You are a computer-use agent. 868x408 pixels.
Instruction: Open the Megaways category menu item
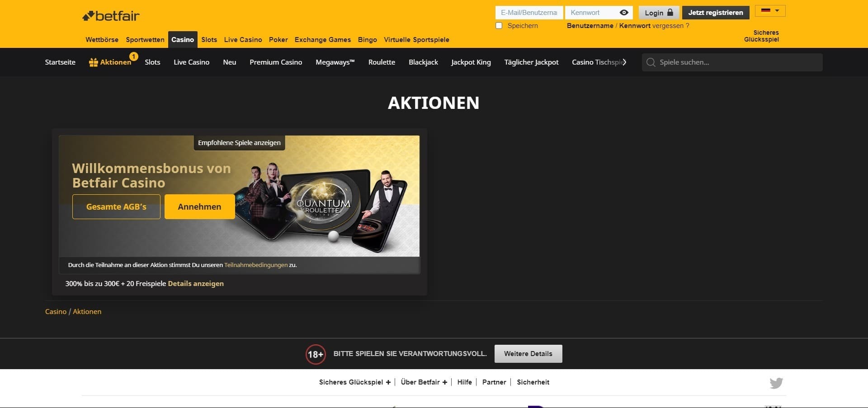coord(335,62)
